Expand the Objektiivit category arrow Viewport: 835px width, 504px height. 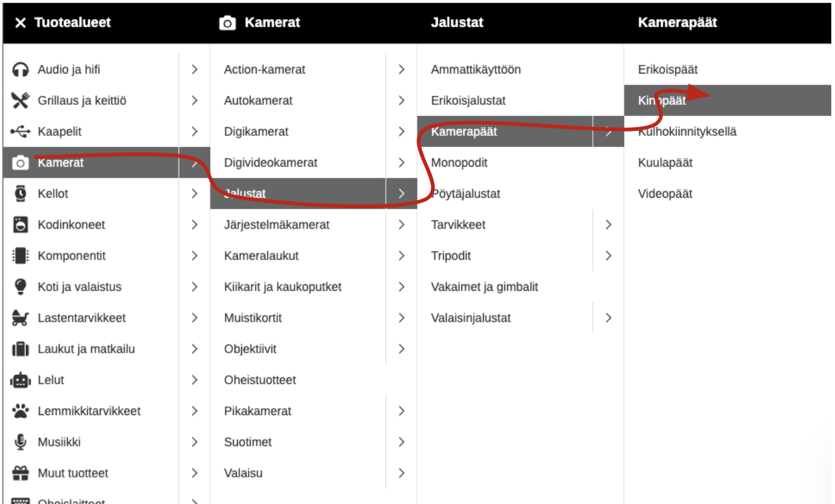tap(401, 349)
